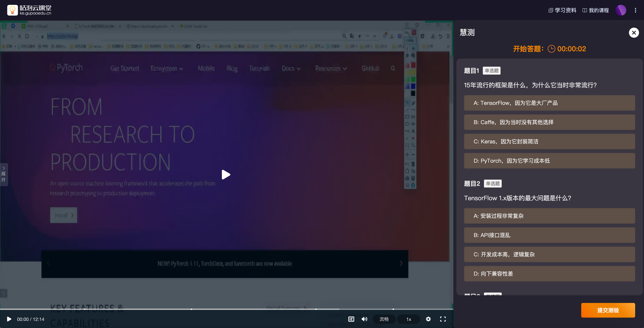The image size is (644, 328).
Task: Click question text TensorFlow 1.x版本的最大问题
Action: tap(517, 198)
